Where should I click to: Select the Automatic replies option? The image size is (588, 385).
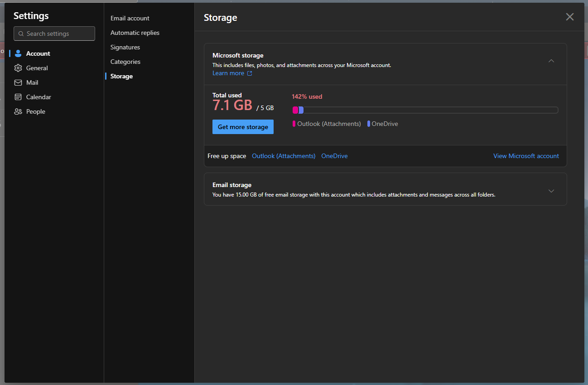point(135,33)
